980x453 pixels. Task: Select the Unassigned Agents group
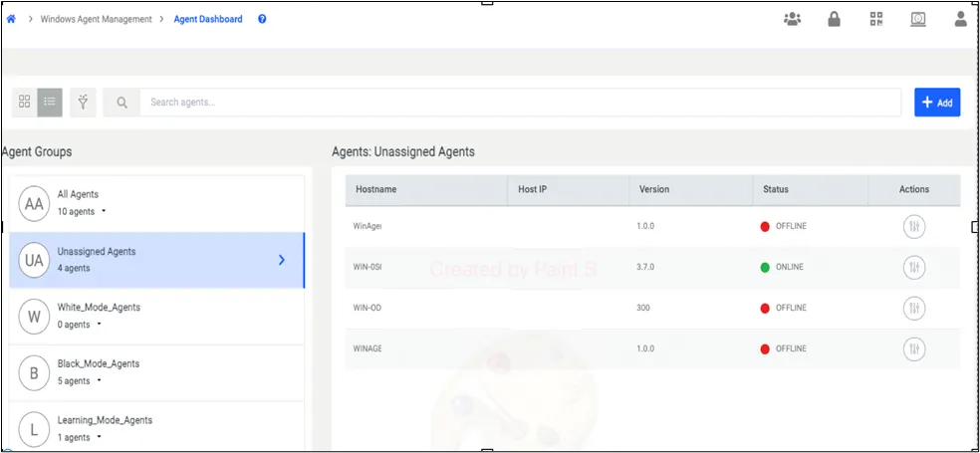click(x=156, y=260)
